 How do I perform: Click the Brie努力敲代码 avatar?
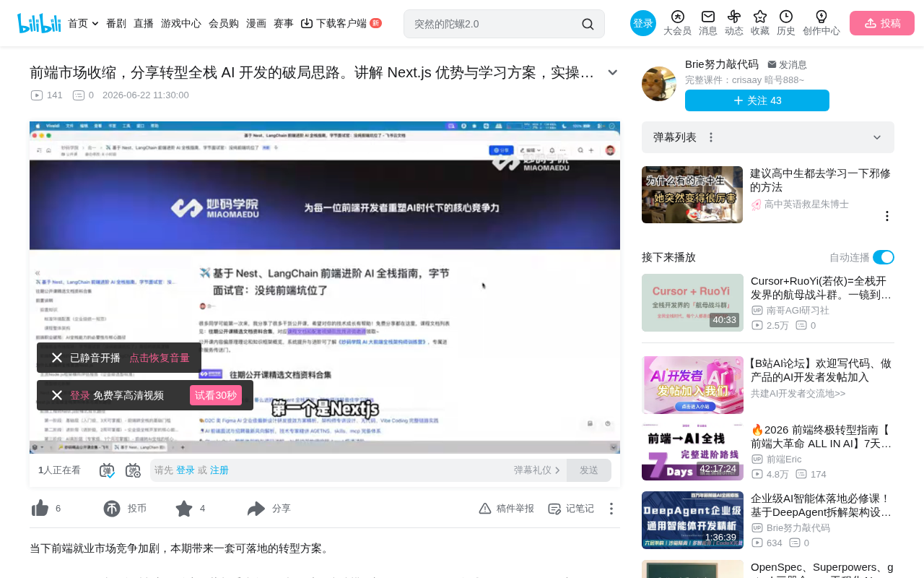pos(659,84)
